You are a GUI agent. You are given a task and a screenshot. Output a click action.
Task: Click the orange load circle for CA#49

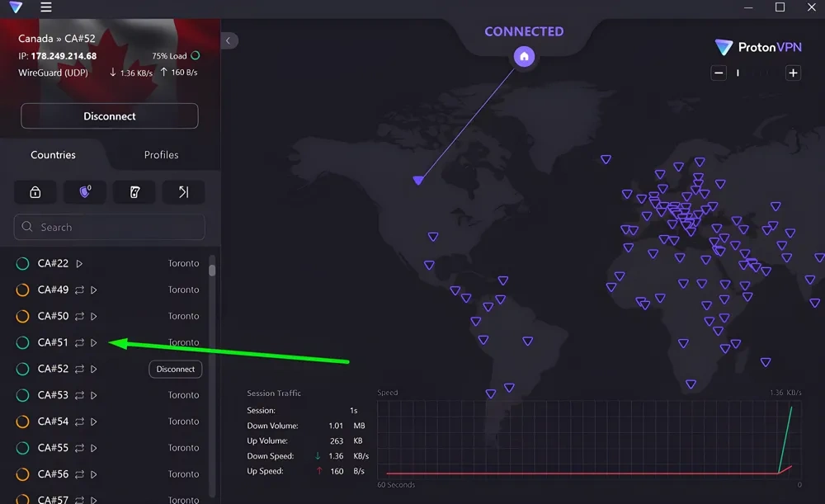(22, 290)
